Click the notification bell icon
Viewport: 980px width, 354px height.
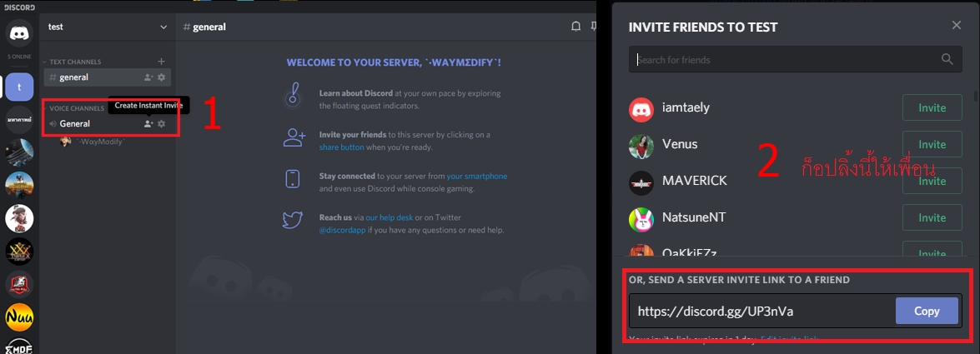(x=575, y=27)
